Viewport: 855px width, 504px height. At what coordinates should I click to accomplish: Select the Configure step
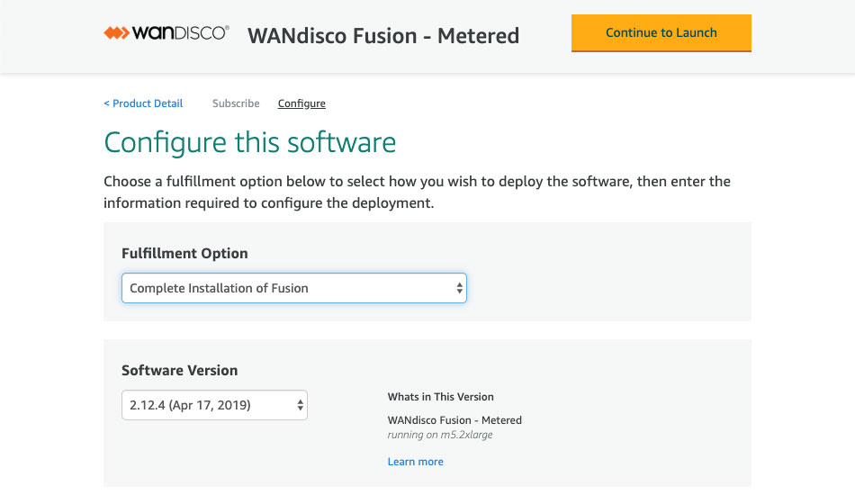point(301,103)
